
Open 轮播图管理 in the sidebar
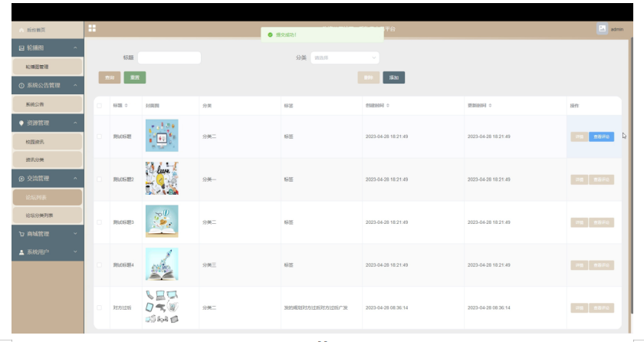[x=48, y=67]
